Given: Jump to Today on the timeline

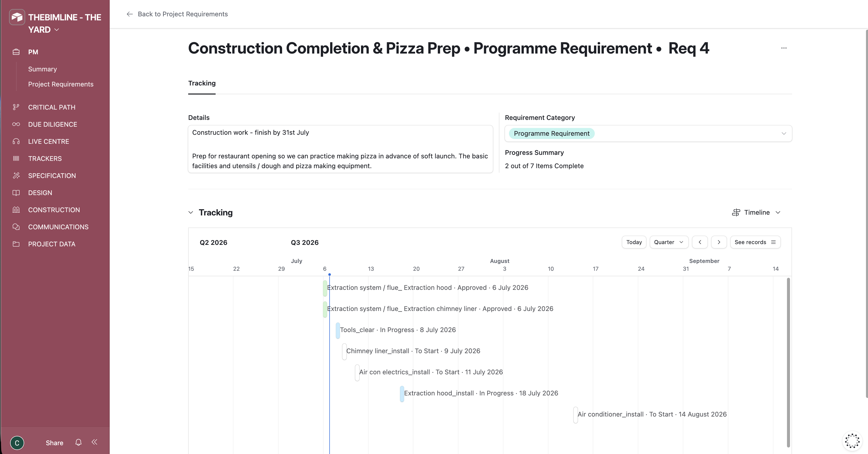Looking at the screenshot, I should (634, 242).
